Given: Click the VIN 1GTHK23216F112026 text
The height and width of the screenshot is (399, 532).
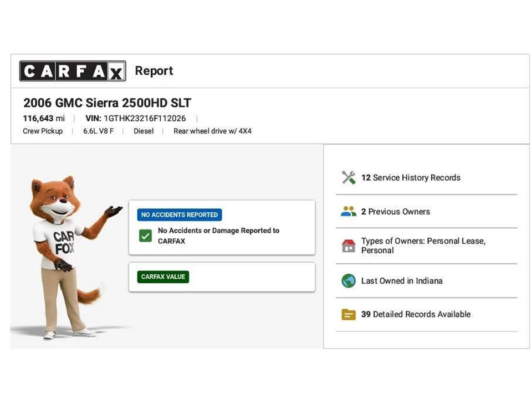Looking at the screenshot, I should (x=136, y=119).
